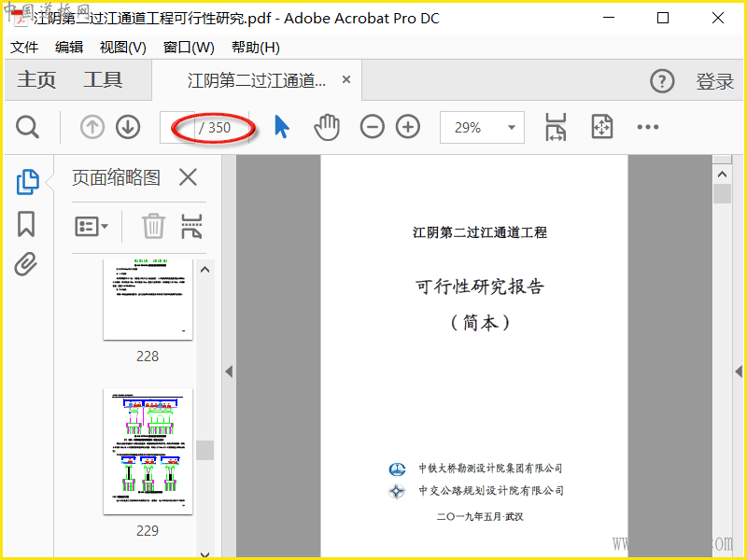747x560 pixels.
Task: Click the text 中铁大桥勘测设计院集团有限公司
Action: coord(491,469)
